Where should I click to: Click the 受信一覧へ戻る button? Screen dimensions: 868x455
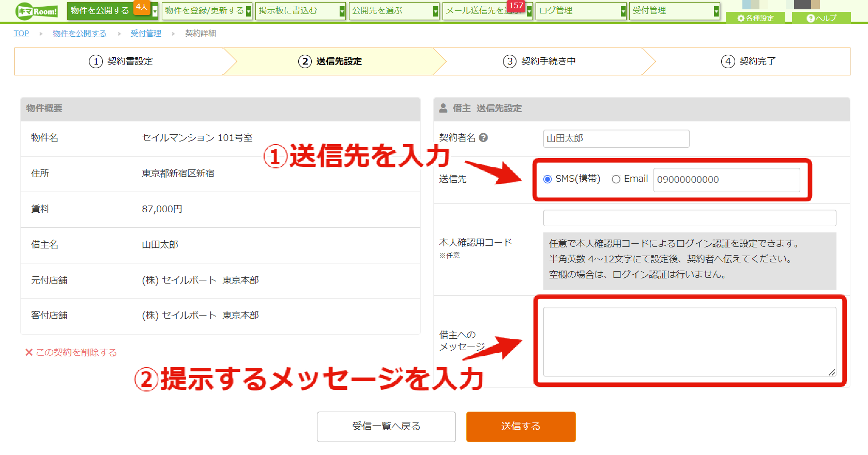pyautogui.click(x=386, y=427)
